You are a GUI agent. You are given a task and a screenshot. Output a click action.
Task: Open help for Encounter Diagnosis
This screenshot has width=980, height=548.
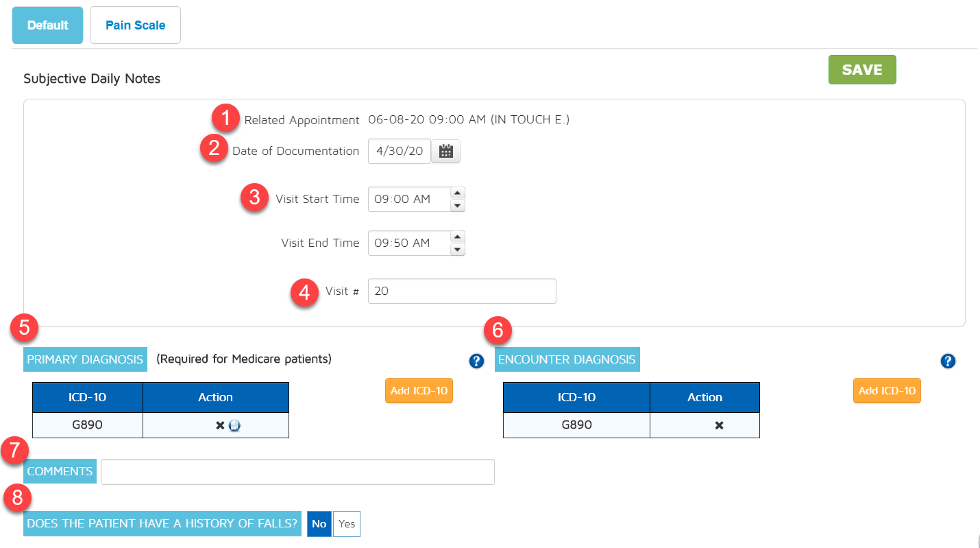click(948, 361)
